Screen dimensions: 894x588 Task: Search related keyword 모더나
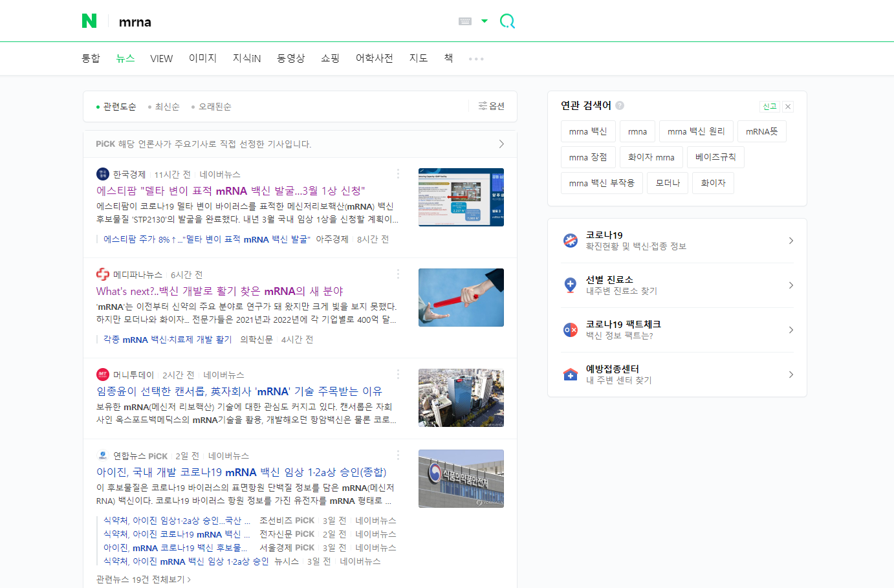pos(668,183)
